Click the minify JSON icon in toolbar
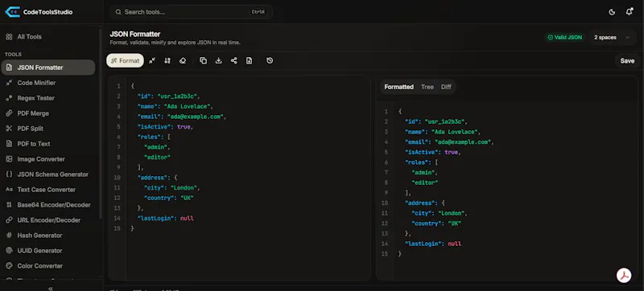This screenshot has height=291, width=644. pyautogui.click(x=152, y=60)
